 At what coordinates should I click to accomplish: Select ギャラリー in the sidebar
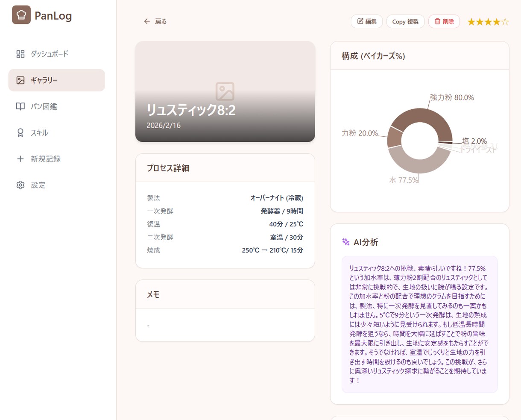[56, 80]
